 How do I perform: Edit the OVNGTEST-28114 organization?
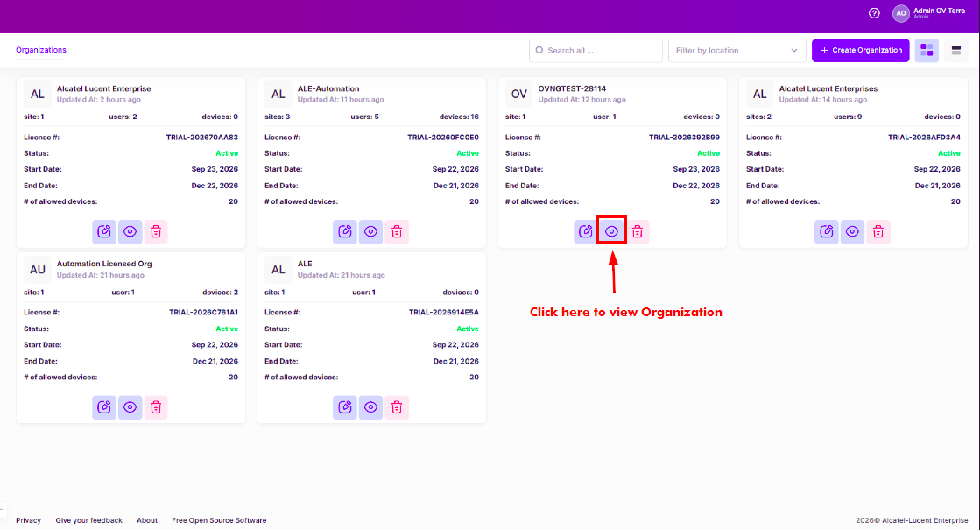(586, 232)
